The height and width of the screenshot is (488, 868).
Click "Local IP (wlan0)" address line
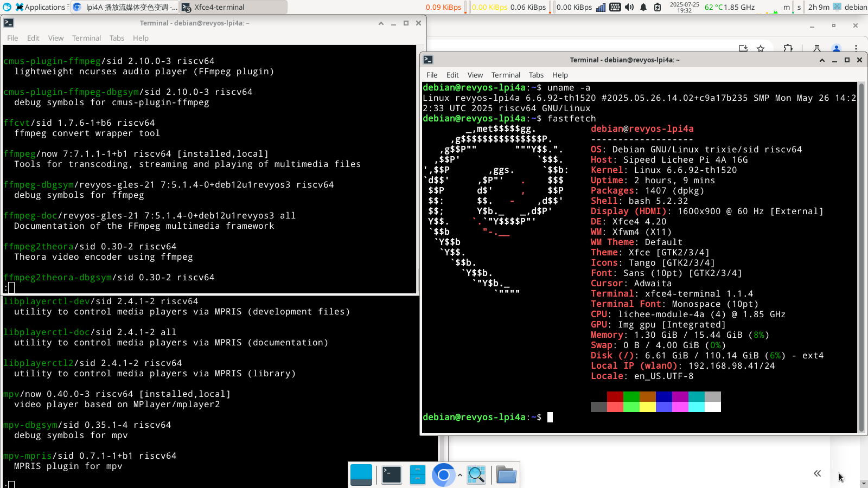(x=682, y=366)
